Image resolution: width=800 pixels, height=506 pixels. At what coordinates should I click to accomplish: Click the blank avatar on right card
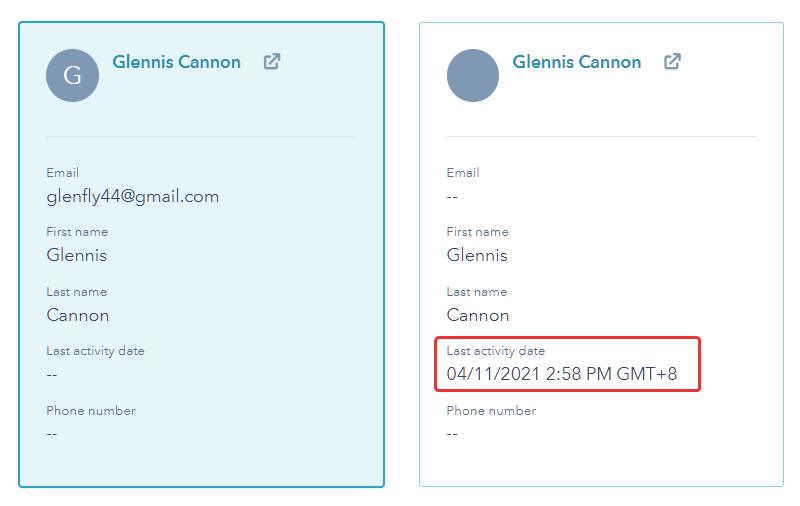tap(473, 75)
